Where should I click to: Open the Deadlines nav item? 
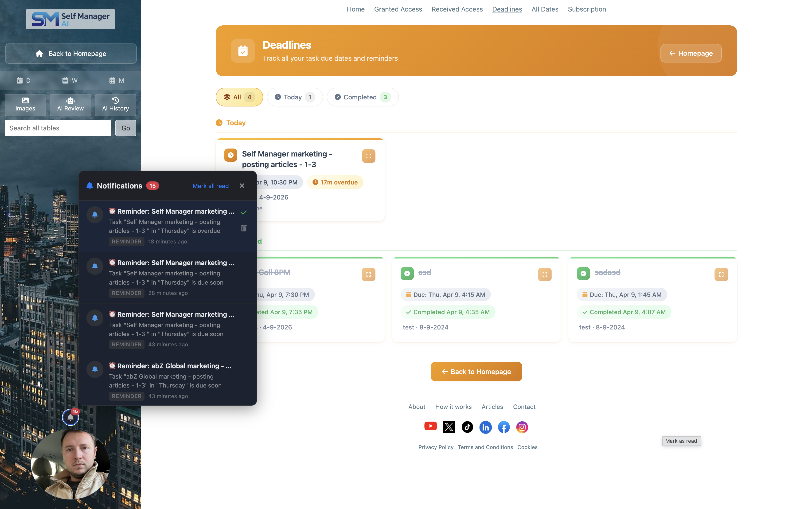(x=507, y=9)
